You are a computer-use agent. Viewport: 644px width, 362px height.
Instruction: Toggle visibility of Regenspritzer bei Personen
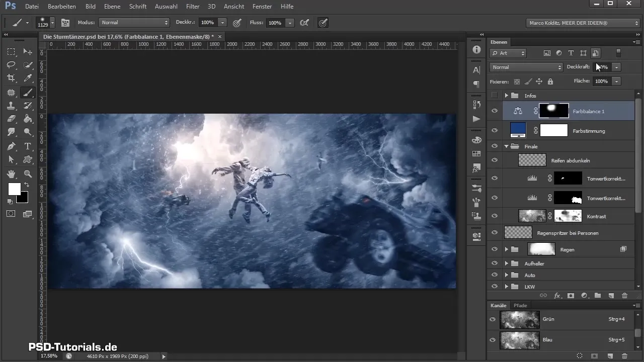(x=495, y=233)
